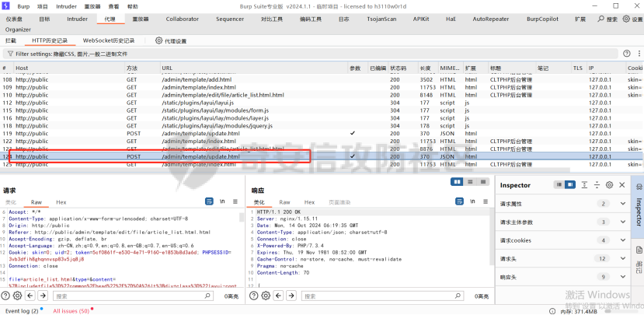
Task: Open the 代理设置 gear button
Action: point(171,40)
